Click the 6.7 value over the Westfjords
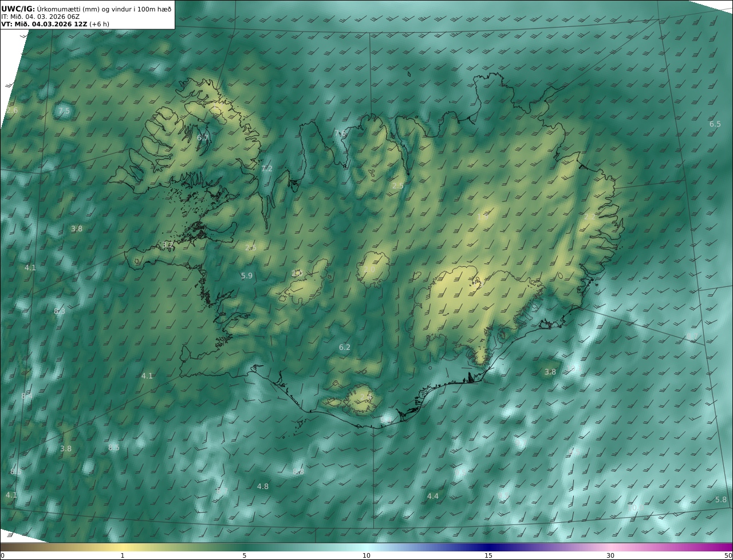Image resolution: width=733 pixels, height=560 pixels. tap(203, 137)
